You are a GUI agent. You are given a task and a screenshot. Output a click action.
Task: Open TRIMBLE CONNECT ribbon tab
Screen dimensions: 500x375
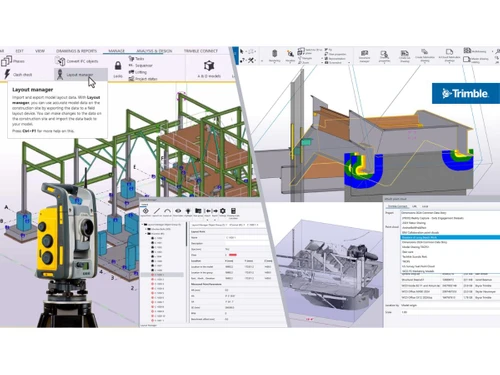coord(201,51)
